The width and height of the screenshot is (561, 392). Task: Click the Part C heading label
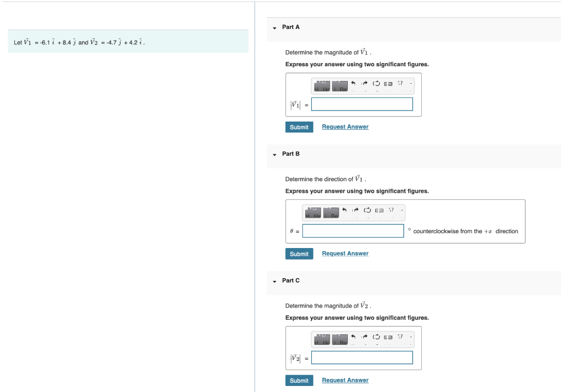(290, 280)
